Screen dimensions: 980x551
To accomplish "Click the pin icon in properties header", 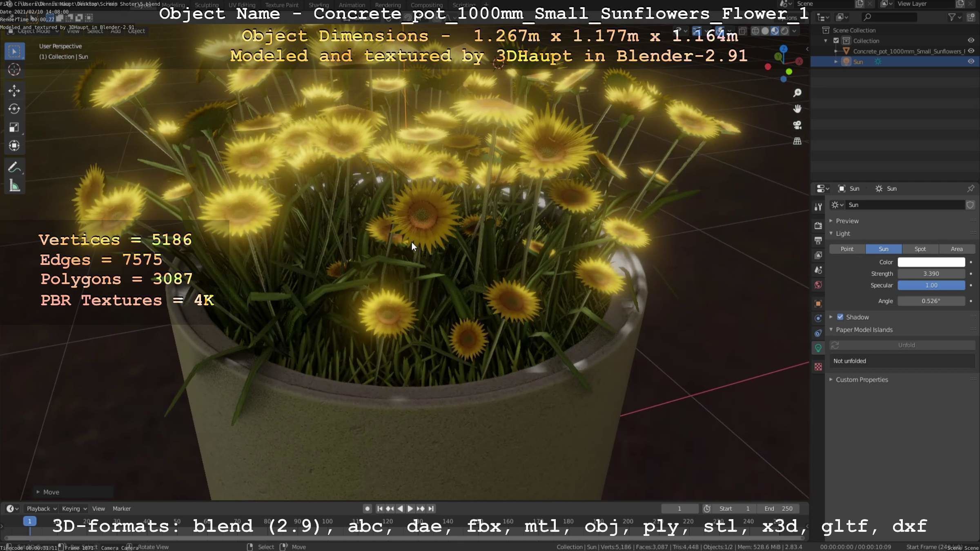I will click(x=971, y=189).
